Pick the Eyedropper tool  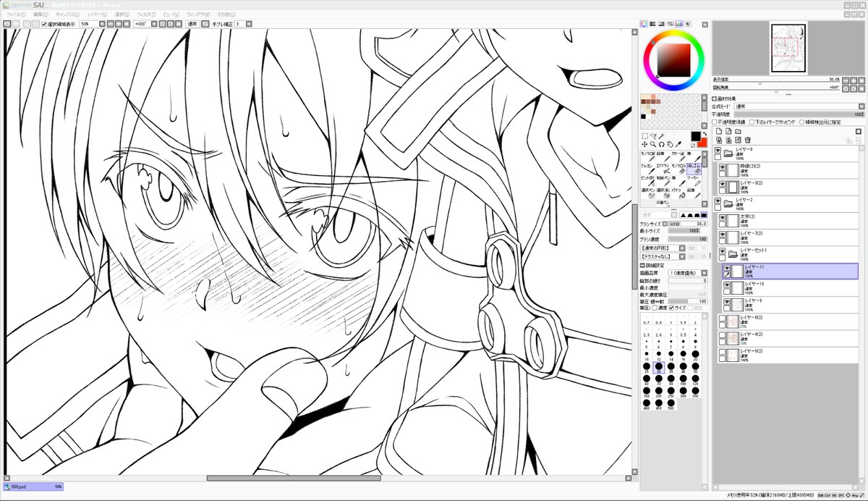coord(679,145)
